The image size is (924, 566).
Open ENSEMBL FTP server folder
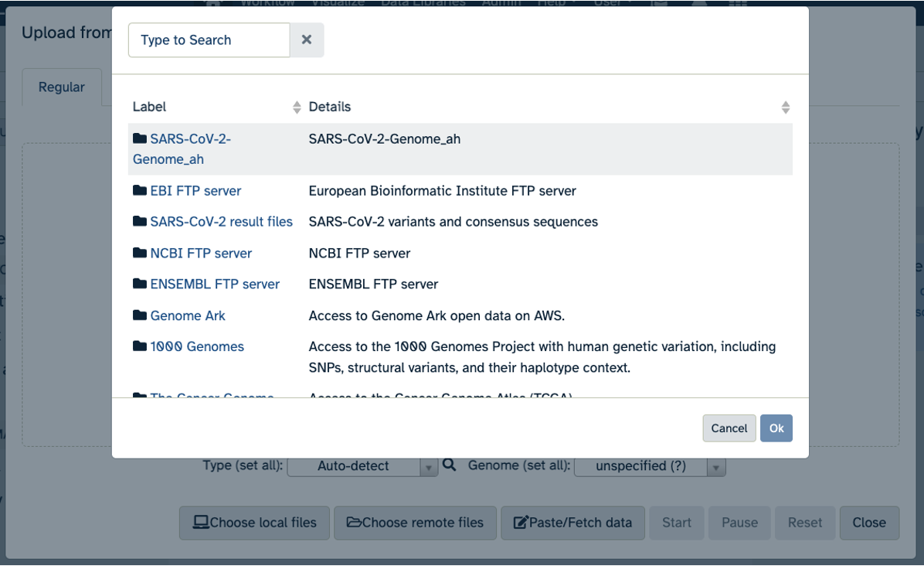point(215,285)
